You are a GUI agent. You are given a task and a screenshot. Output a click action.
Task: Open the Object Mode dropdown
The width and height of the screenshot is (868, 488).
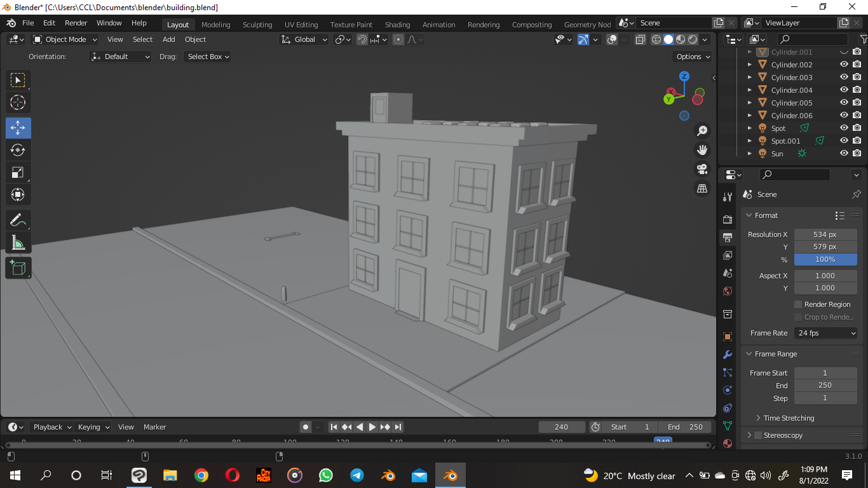tap(65, 39)
